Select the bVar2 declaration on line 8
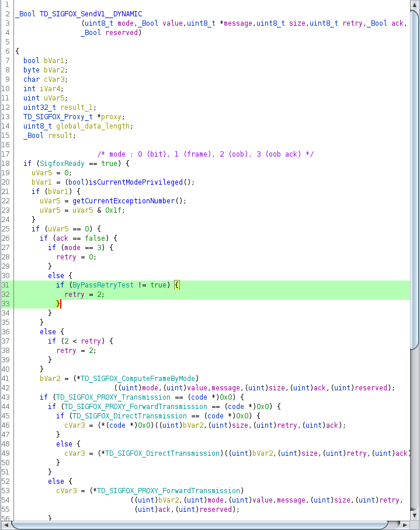Image resolution: width=420 pixels, height=530 pixels. 54,70
